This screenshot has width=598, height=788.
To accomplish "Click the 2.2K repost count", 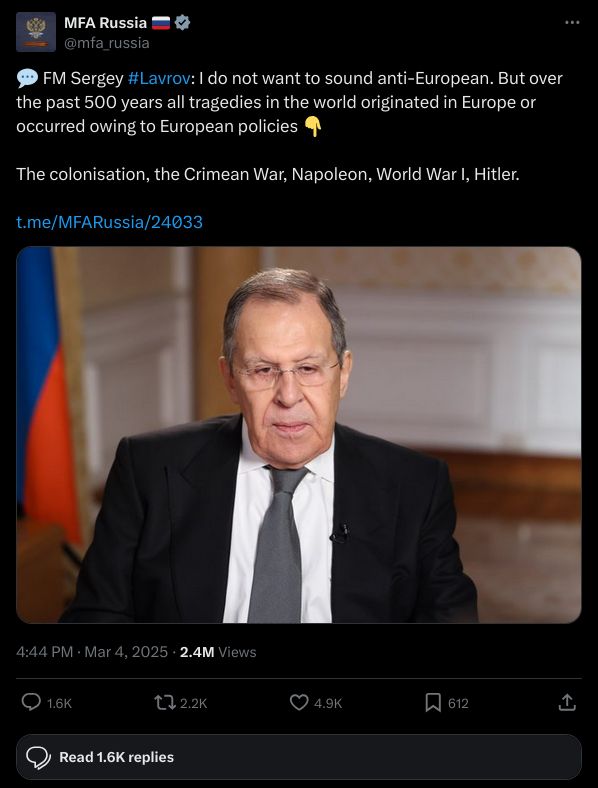I will 193,703.
